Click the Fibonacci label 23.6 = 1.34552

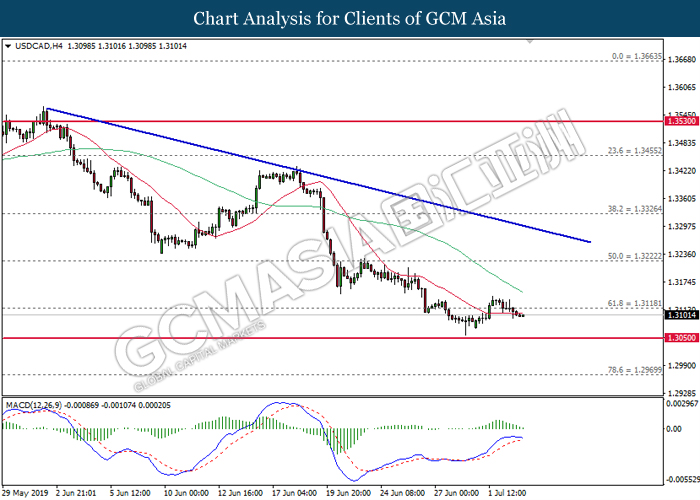click(635, 151)
